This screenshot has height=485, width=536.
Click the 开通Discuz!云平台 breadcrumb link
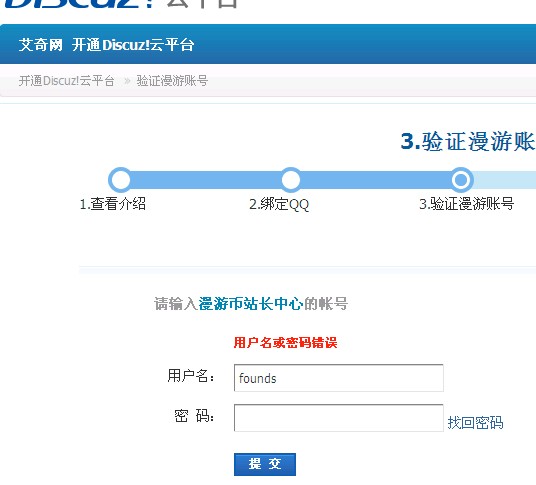pos(66,81)
